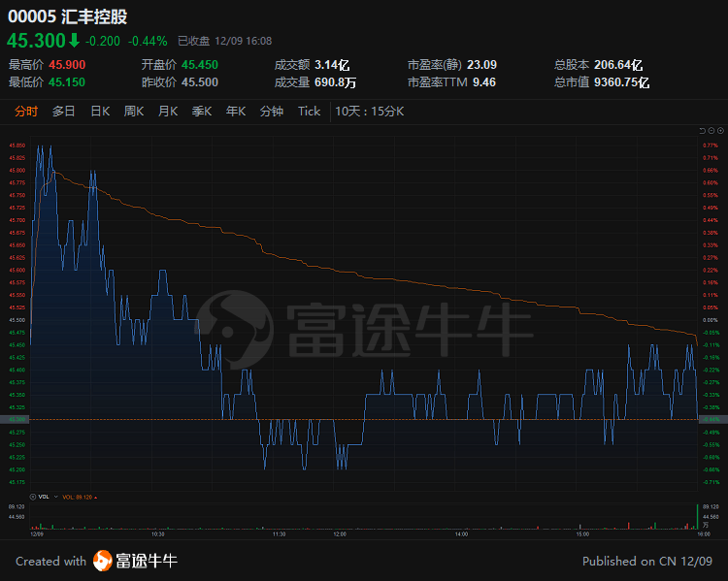Switch to 周K weekly chart
The image size is (728, 581).
(x=134, y=111)
